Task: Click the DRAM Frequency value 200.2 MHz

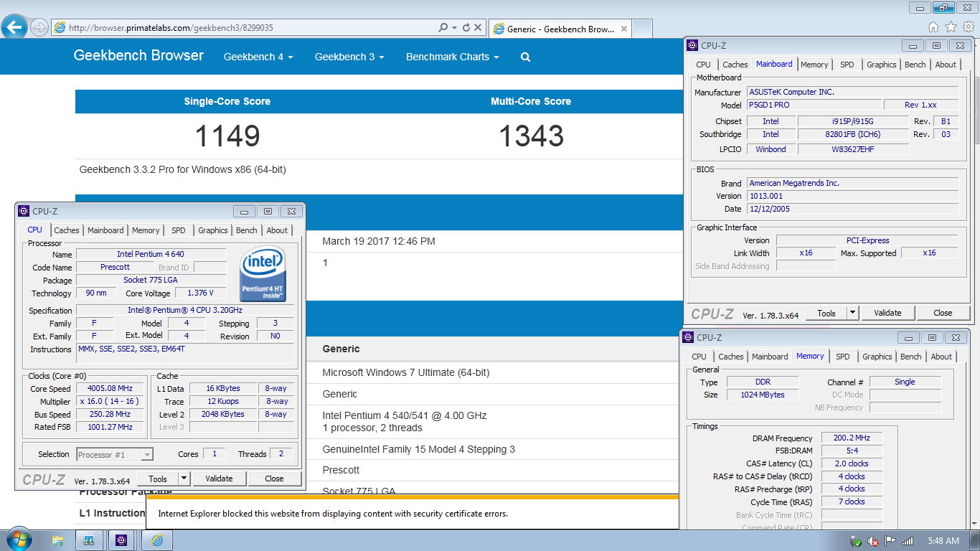Action: [852, 438]
